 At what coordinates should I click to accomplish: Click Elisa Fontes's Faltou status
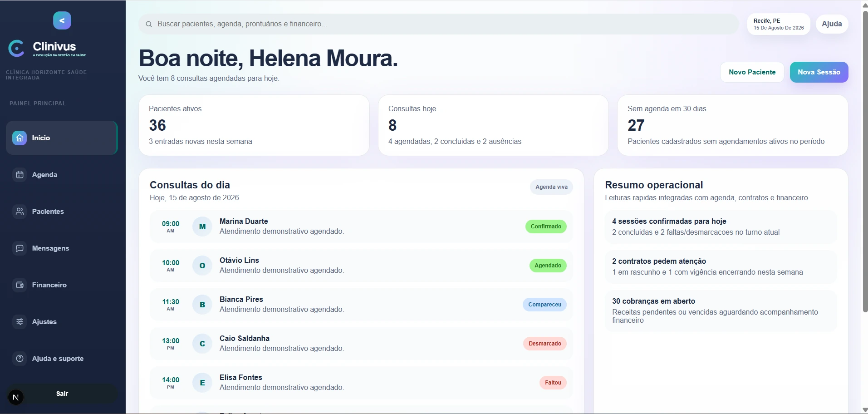click(x=553, y=383)
